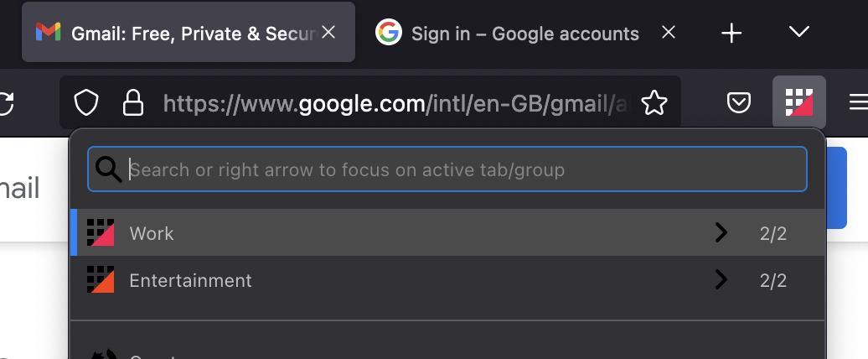Click the Work group's grid icon
Screen dimensions: 868x359
tap(101, 233)
